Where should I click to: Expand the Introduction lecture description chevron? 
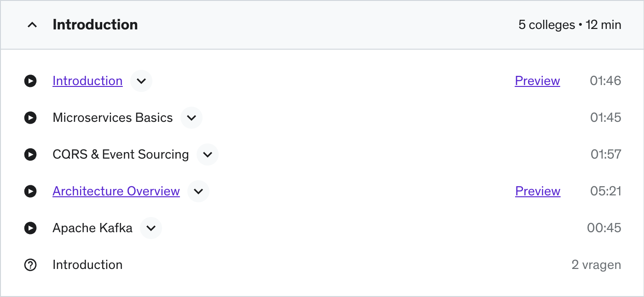(141, 81)
